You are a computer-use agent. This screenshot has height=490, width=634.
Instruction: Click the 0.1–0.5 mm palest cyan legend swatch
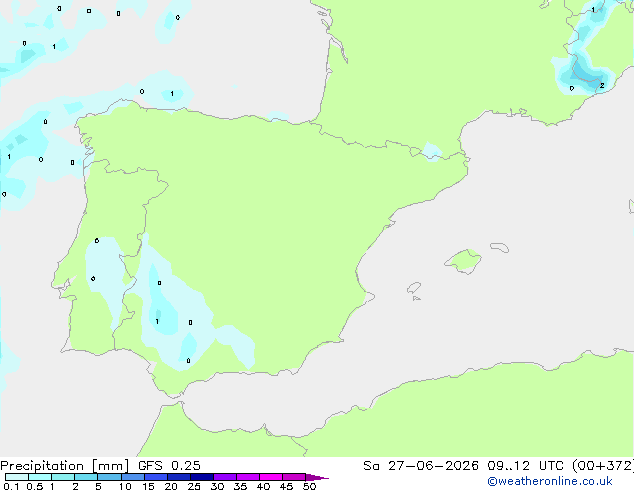(17, 477)
